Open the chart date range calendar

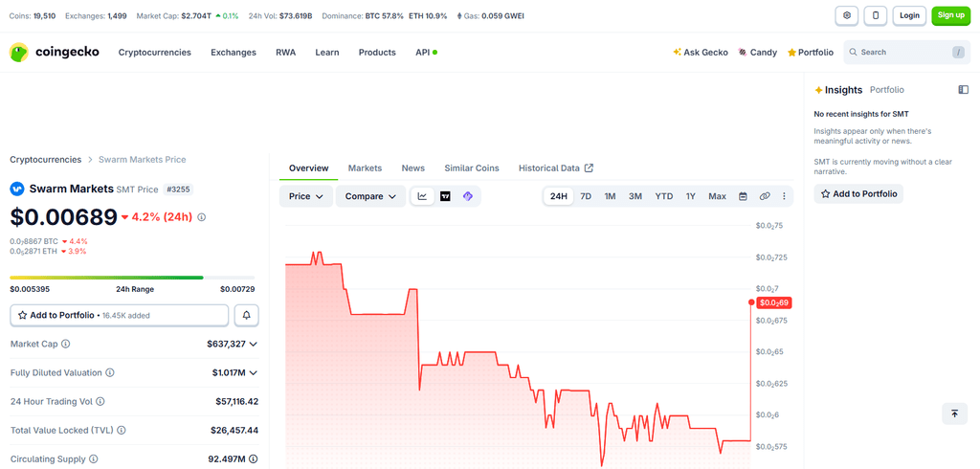(x=743, y=196)
